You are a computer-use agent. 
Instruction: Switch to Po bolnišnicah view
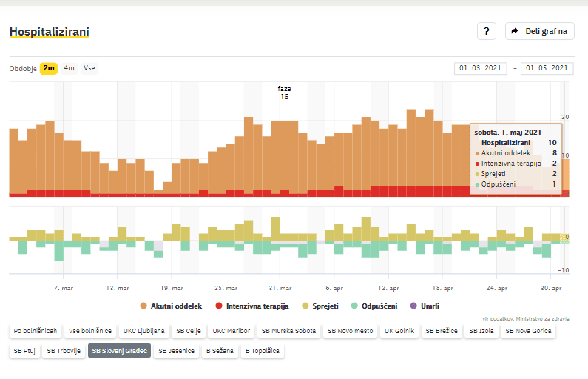tap(35, 331)
